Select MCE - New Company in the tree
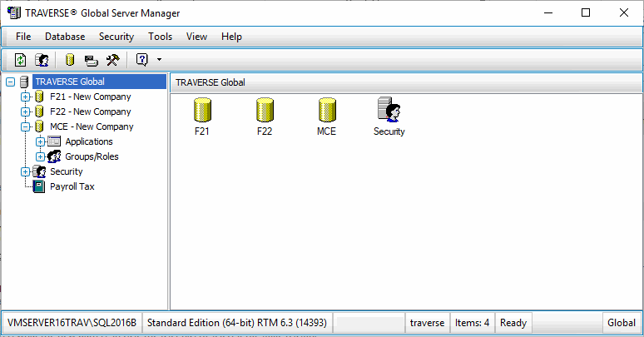Image resolution: width=644 pixels, height=337 pixels. click(92, 126)
